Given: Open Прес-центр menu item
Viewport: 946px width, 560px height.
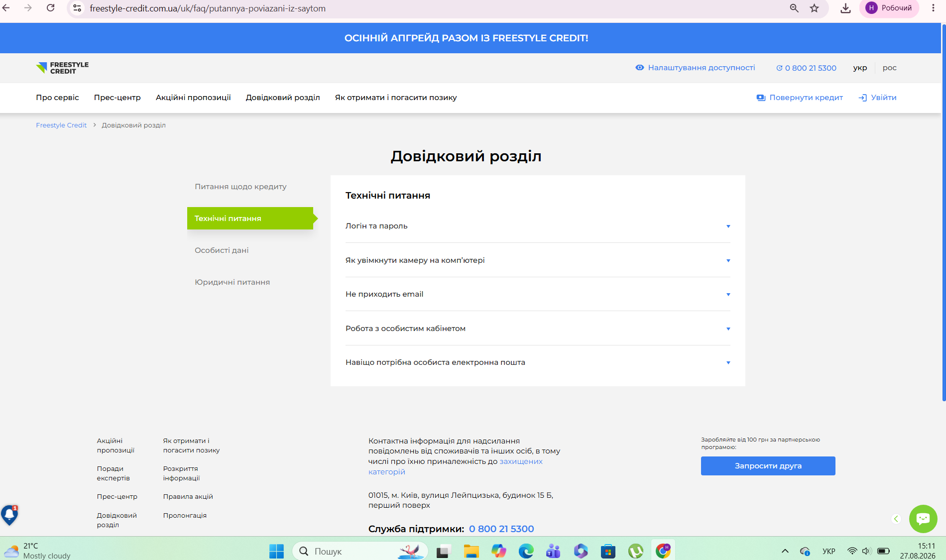Looking at the screenshot, I should point(117,98).
